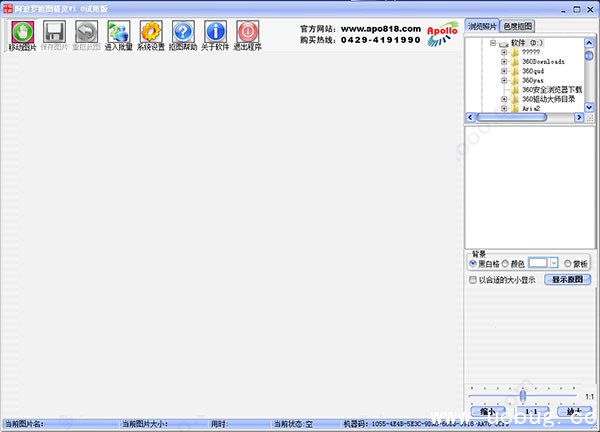This screenshot has height=432, width=600.
Task: Click the 保存图片 floppy disk icon
Action: click(x=55, y=32)
